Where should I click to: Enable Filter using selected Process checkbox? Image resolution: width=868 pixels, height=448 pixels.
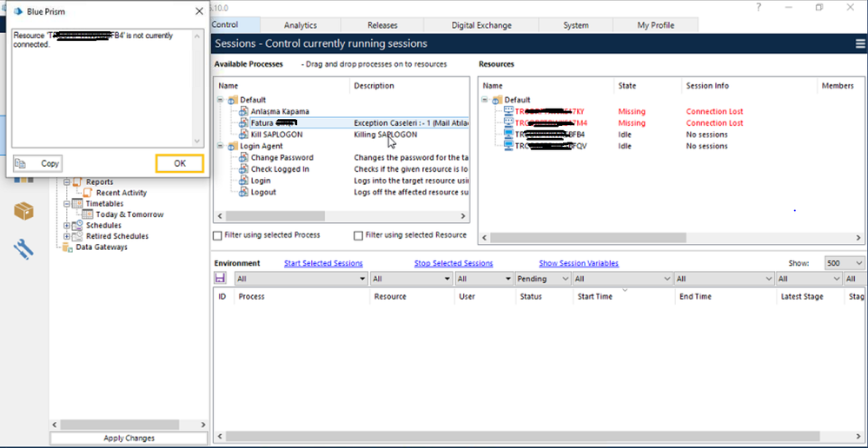217,235
